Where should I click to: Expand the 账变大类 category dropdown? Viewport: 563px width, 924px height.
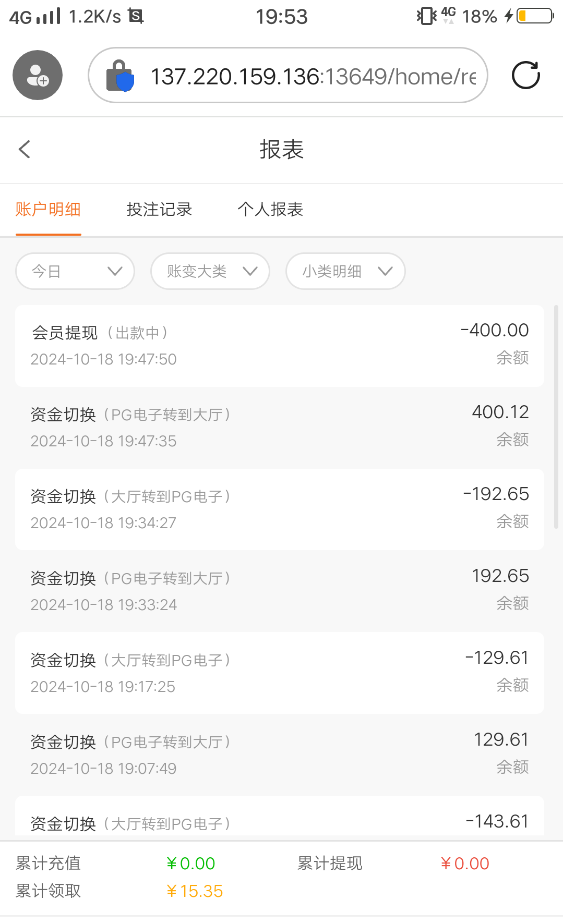coord(210,271)
